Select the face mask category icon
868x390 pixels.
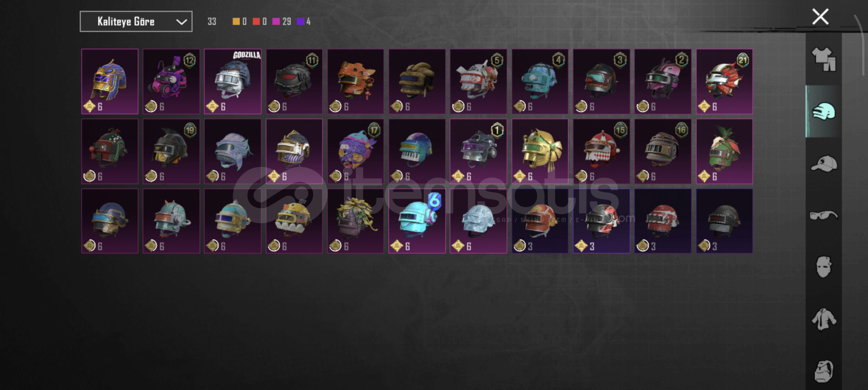824,267
